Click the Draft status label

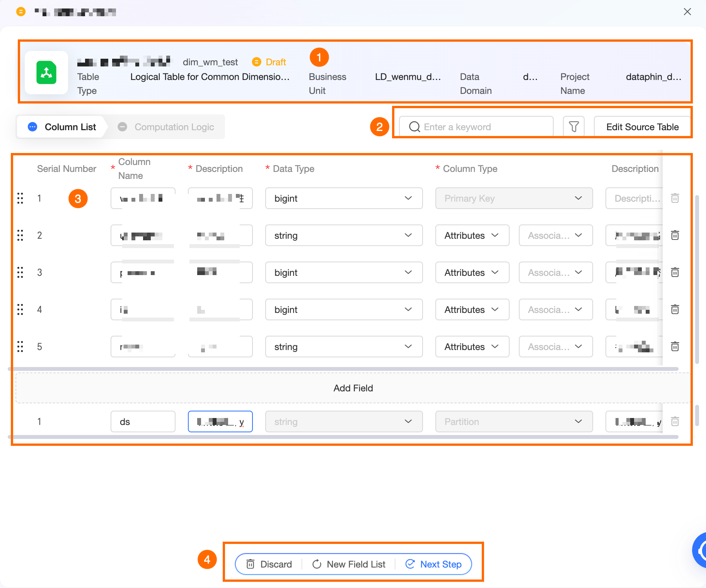[276, 62]
